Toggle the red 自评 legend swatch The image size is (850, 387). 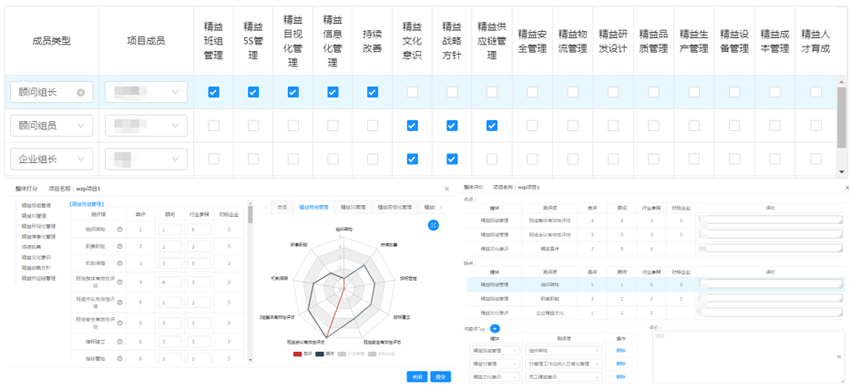coord(298,354)
